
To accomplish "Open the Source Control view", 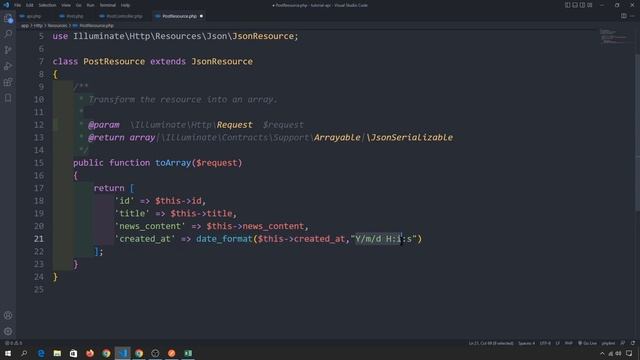I will pyautogui.click(x=8, y=50).
